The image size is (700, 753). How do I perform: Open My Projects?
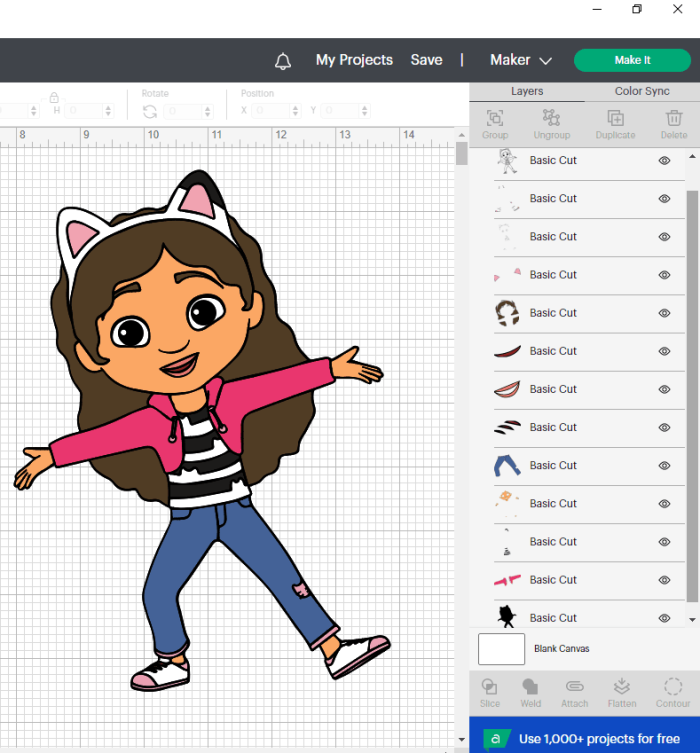pos(354,60)
